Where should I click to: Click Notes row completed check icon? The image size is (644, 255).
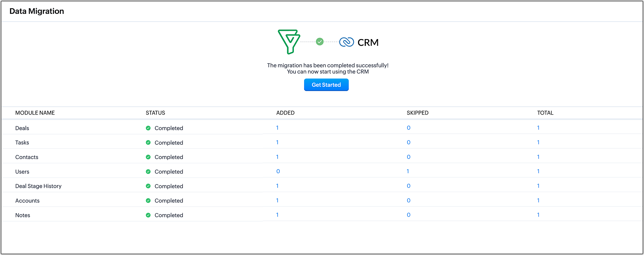click(148, 215)
